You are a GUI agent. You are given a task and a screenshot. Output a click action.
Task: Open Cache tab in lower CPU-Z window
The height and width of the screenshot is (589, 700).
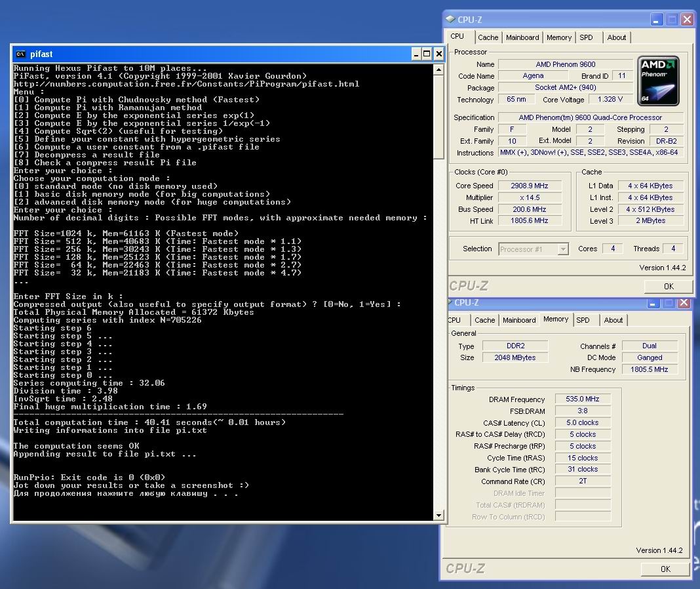pyautogui.click(x=485, y=320)
